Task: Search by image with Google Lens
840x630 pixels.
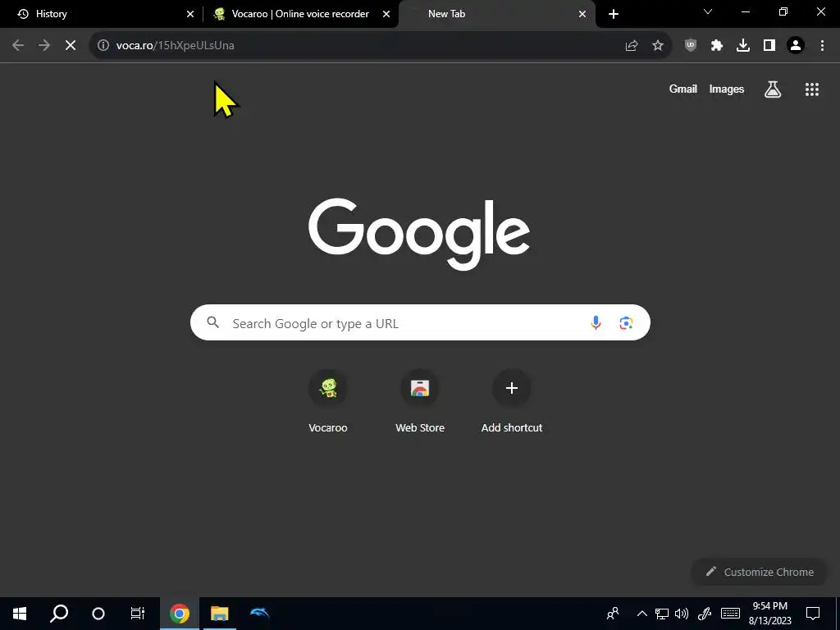Action: coord(626,322)
